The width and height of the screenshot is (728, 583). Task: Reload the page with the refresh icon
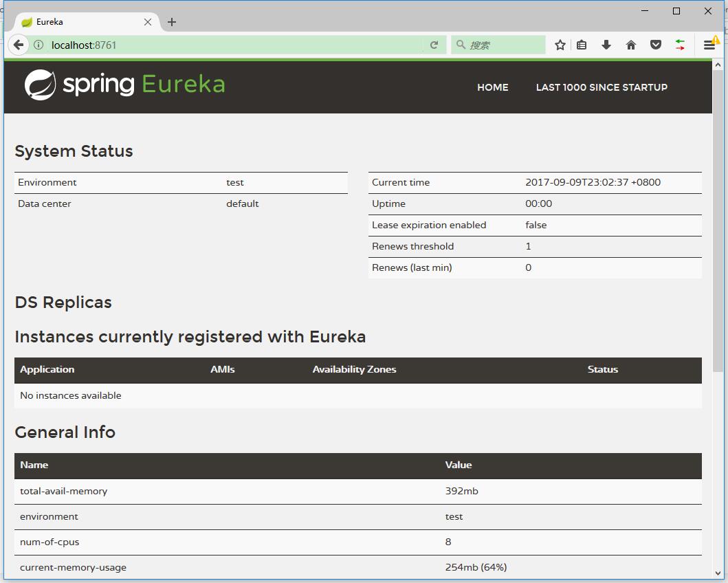(434, 45)
